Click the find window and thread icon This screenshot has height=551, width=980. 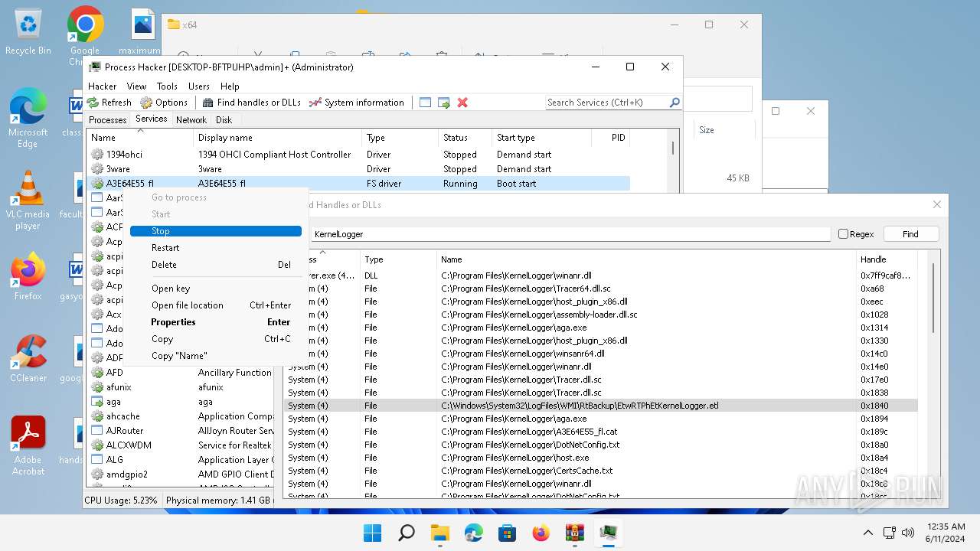pyautogui.click(x=444, y=103)
